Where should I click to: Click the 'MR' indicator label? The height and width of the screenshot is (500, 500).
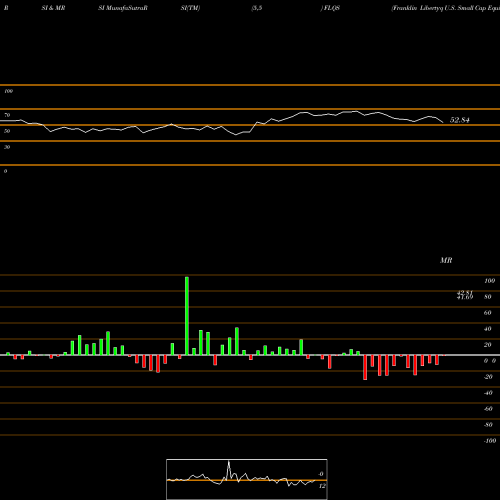446,260
